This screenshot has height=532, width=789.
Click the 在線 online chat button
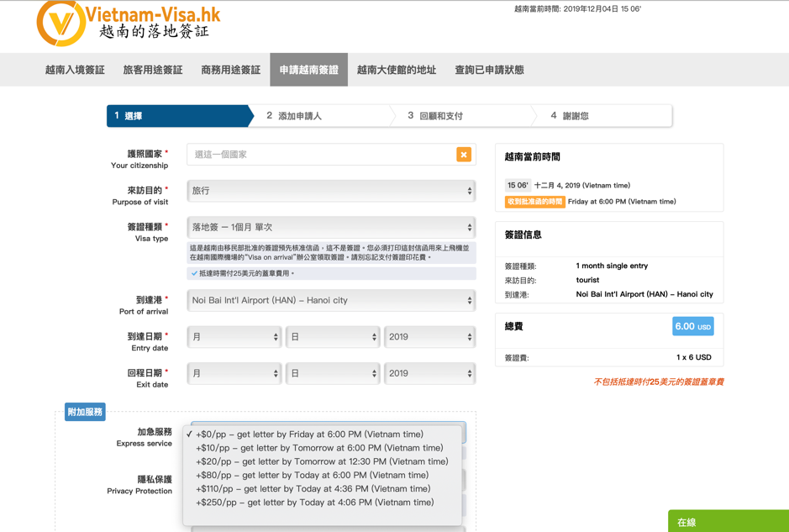click(x=728, y=522)
